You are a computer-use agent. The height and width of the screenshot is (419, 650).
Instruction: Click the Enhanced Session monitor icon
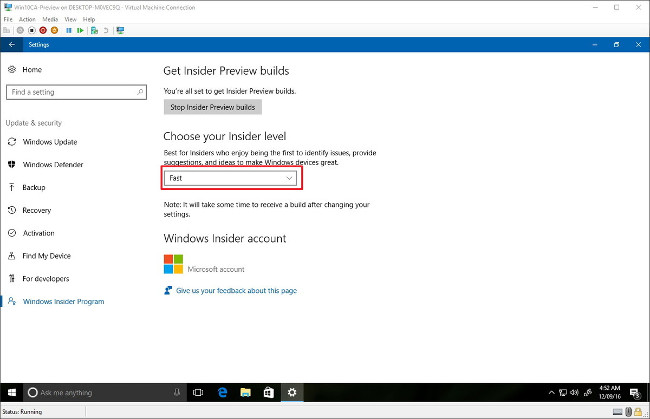(120, 30)
